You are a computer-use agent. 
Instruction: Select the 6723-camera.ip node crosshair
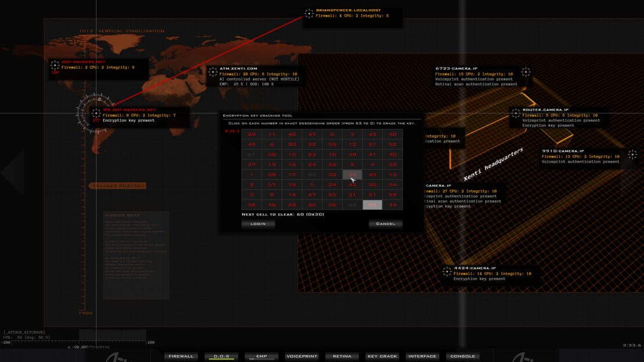(x=526, y=73)
